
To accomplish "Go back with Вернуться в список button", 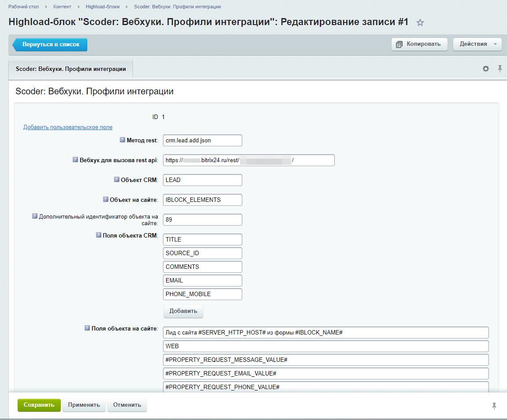I will [50, 45].
